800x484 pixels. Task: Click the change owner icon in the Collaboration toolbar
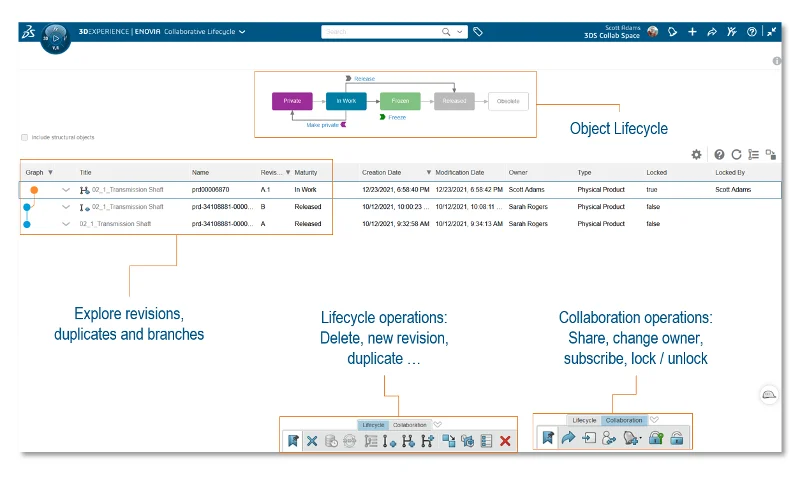[609, 438]
